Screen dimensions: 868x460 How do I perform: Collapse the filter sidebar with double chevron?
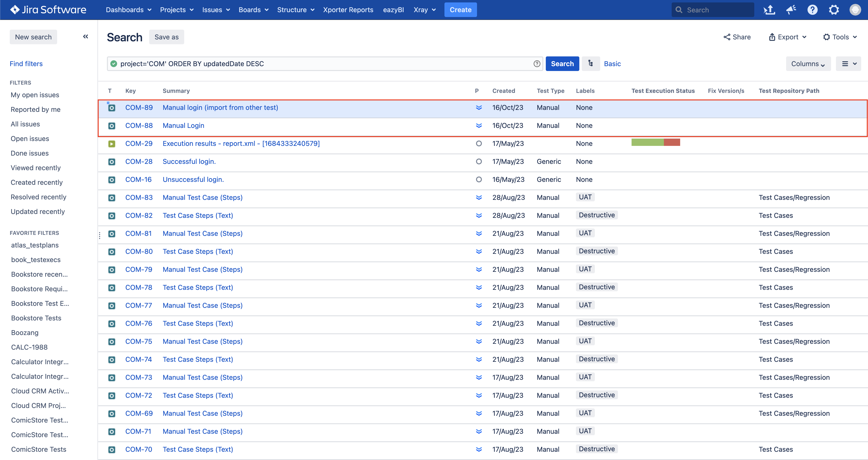(x=86, y=37)
